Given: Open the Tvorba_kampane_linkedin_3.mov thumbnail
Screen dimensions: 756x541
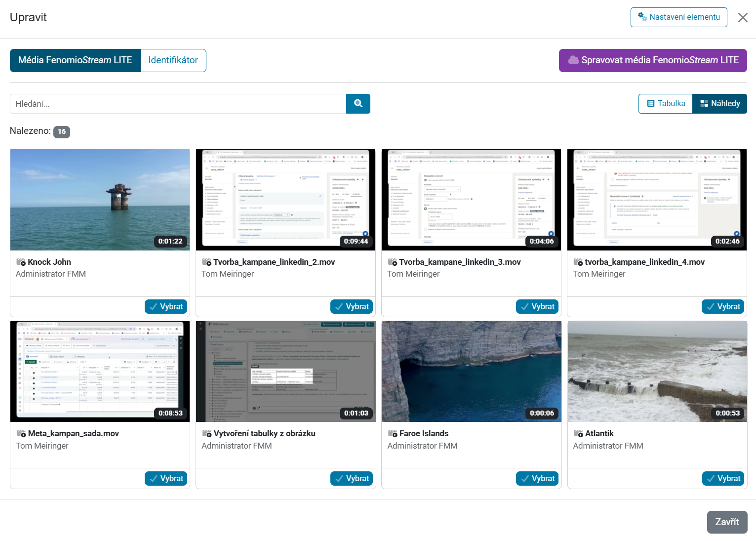Looking at the screenshot, I should [472, 200].
